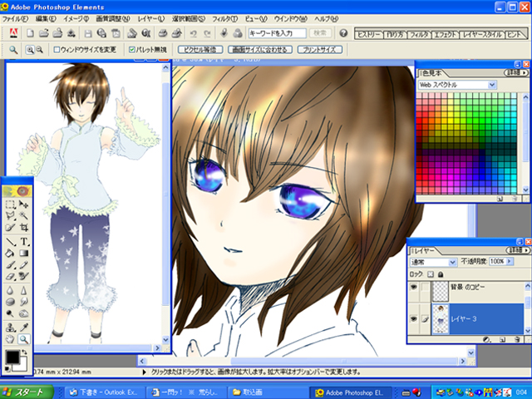Viewport: 532px width, 399px height.
Task: Click the printer icon in toolbar
Action: [x=163, y=33]
